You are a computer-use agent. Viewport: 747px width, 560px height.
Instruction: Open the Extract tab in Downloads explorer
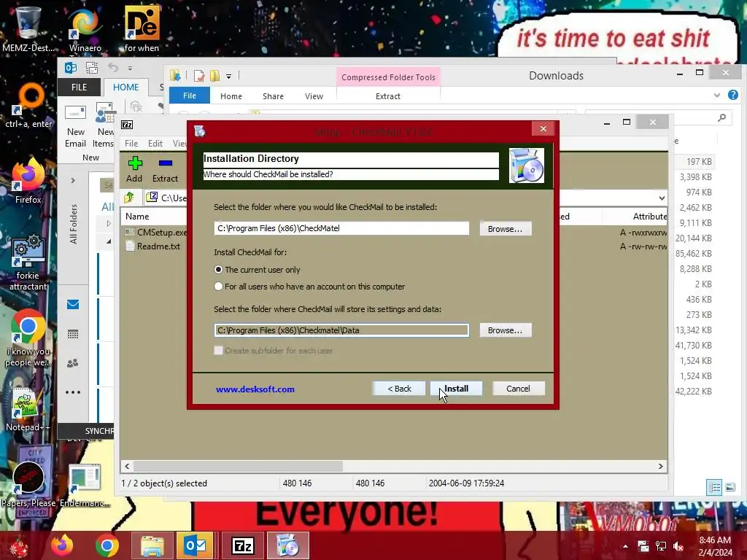pyautogui.click(x=388, y=96)
